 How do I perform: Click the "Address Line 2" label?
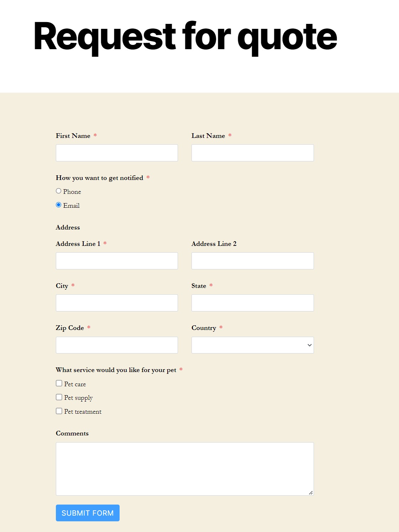coord(214,244)
